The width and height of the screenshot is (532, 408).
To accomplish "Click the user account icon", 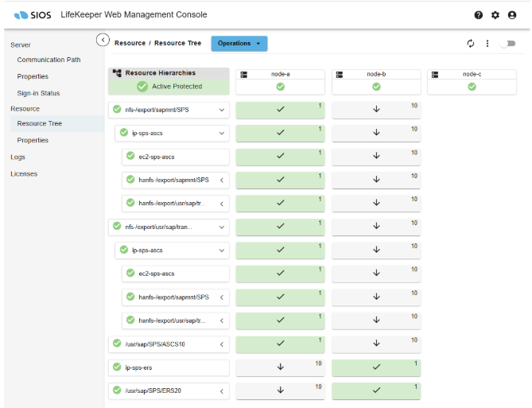I will click(x=512, y=15).
